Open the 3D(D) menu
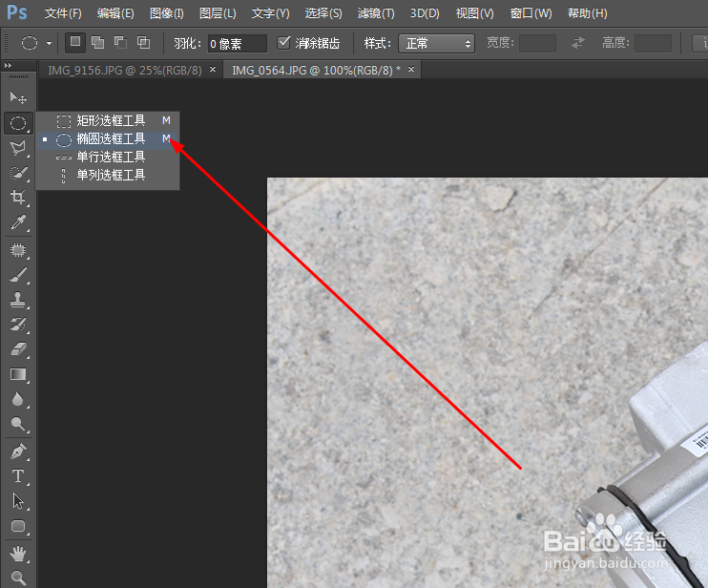Image resolution: width=708 pixels, height=588 pixels. 425,13
